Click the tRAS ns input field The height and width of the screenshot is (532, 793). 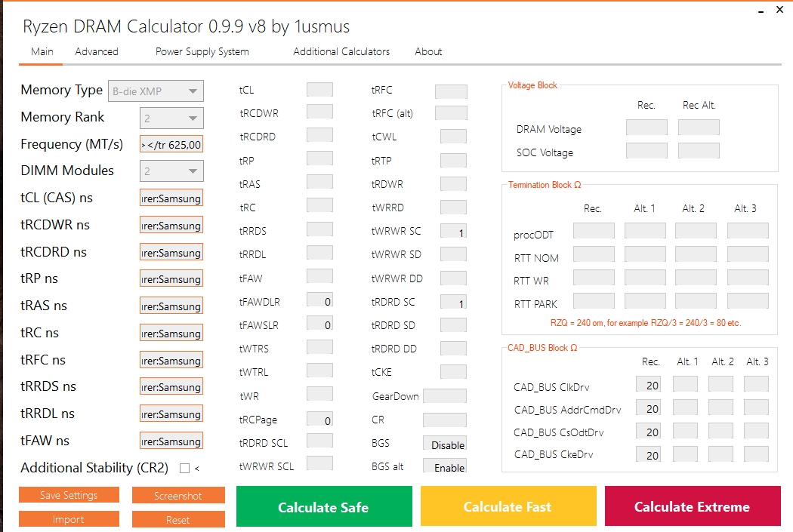pos(171,306)
